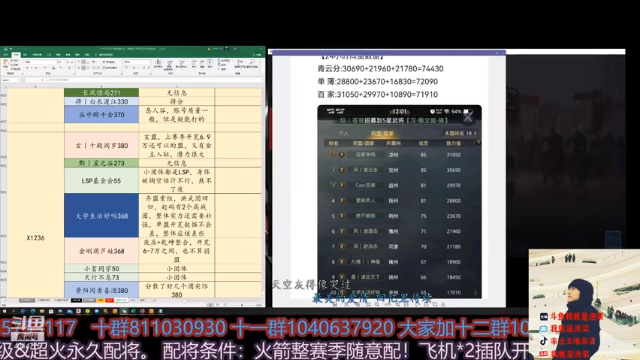Click the insert function fx icon
The image size is (640, 360).
tap(42, 80)
